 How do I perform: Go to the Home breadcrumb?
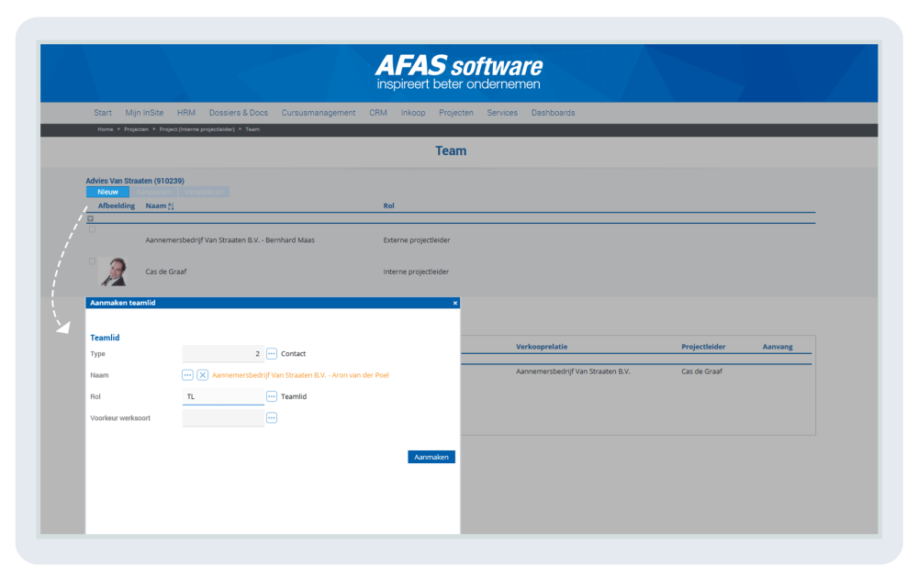(x=106, y=129)
